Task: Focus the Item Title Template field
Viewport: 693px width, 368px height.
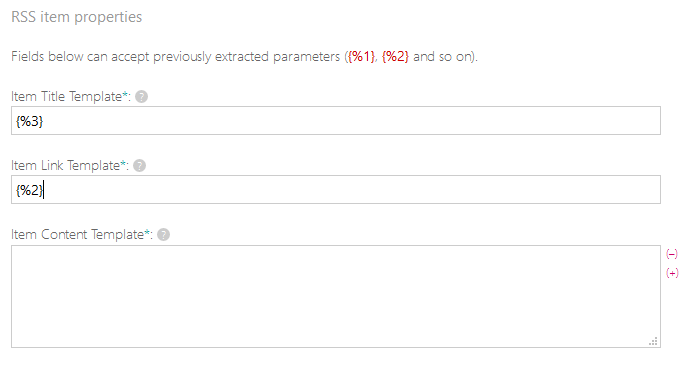Action: point(336,121)
